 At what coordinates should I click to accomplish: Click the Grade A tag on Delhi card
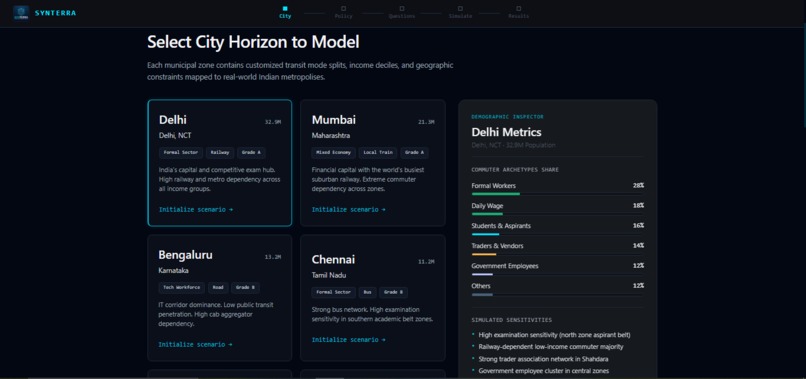coord(252,153)
